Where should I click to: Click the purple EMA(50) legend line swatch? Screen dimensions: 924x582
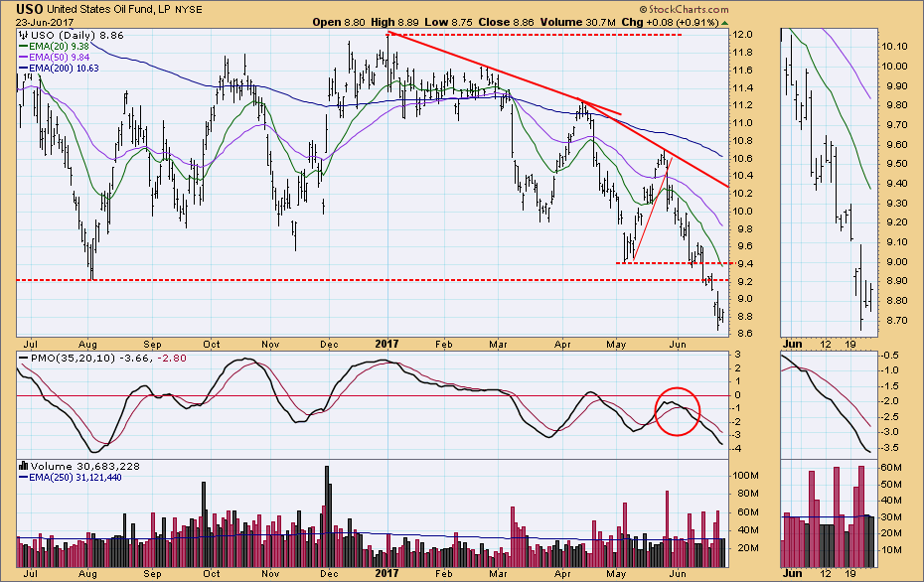[24, 58]
